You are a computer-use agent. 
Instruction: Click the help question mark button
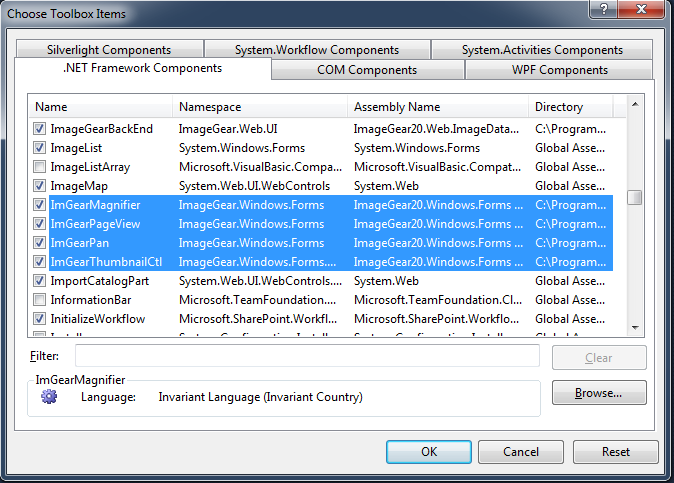click(604, 9)
